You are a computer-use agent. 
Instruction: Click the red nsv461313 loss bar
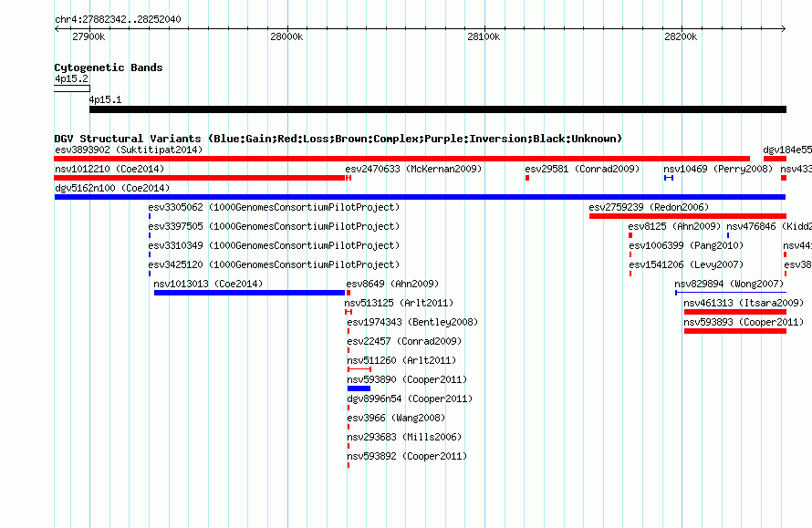coord(735,312)
